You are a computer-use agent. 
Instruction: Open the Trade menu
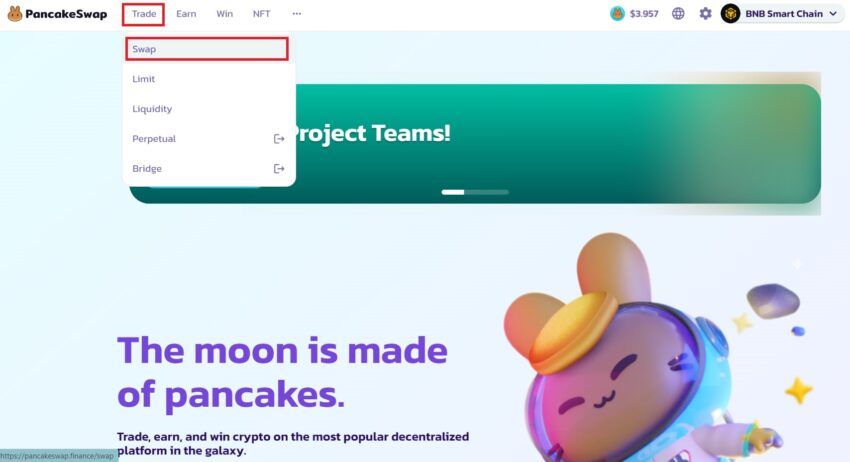coord(144,14)
